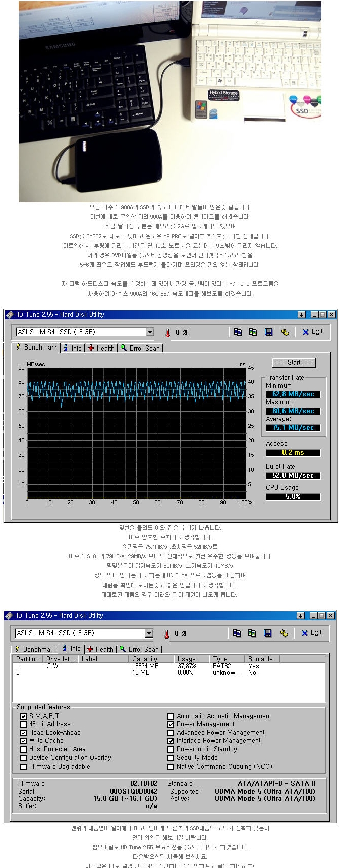Image resolution: width=339 pixels, height=868 pixels.
Task: Minimize the lower HD Tune window
Action: (313, 616)
